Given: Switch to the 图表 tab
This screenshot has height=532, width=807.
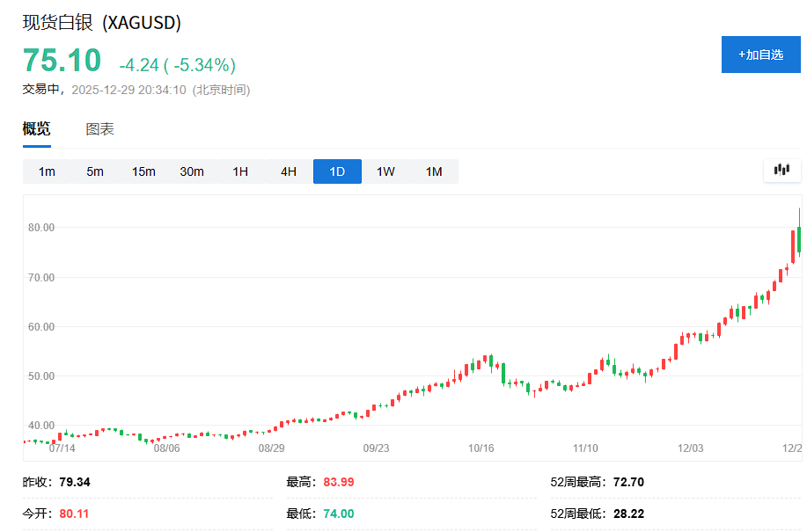Looking at the screenshot, I should pos(99,129).
